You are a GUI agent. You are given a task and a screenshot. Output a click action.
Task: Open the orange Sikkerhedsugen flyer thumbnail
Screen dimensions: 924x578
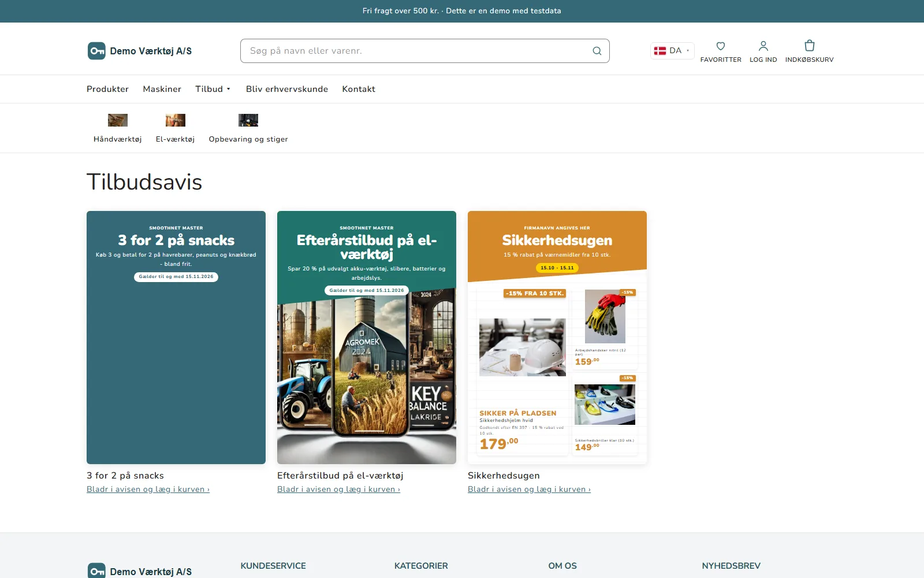[x=557, y=338]
